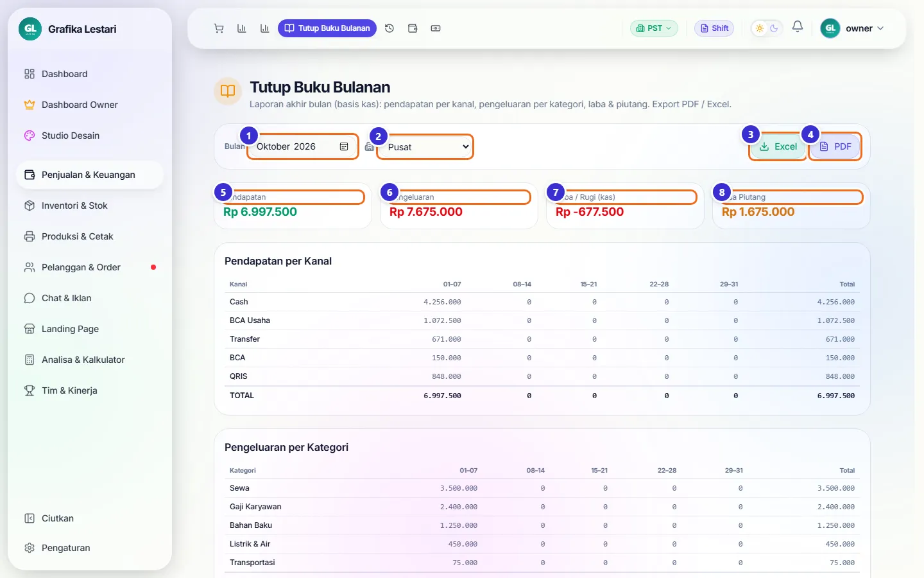Click the Gaji Karyawan category label
This screenshot has height=578, width=924.
point(255,507)
